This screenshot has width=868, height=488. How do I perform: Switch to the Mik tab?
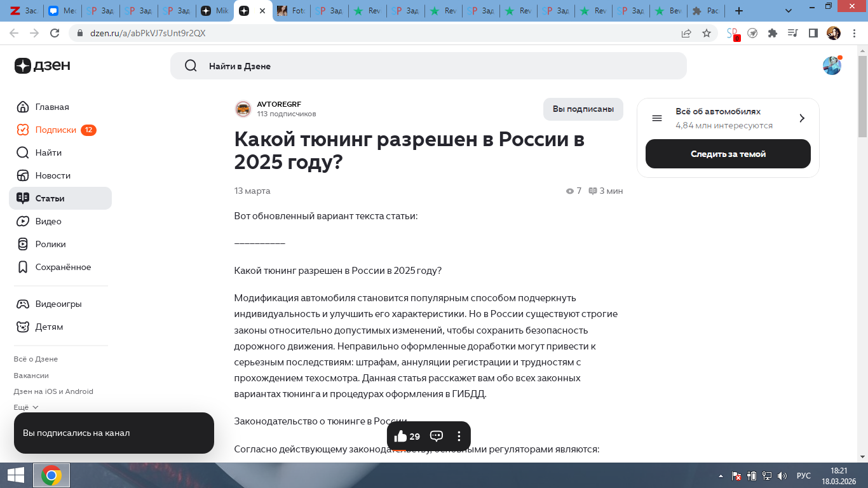(x=214, y=11)
